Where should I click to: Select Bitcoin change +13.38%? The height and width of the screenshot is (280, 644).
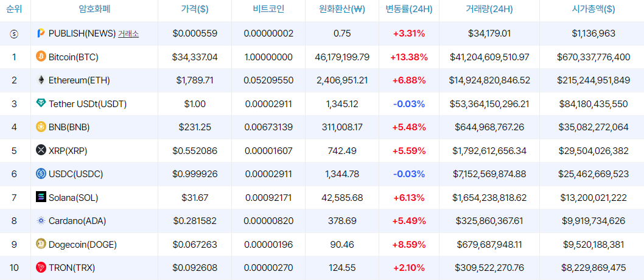[409, 57]
